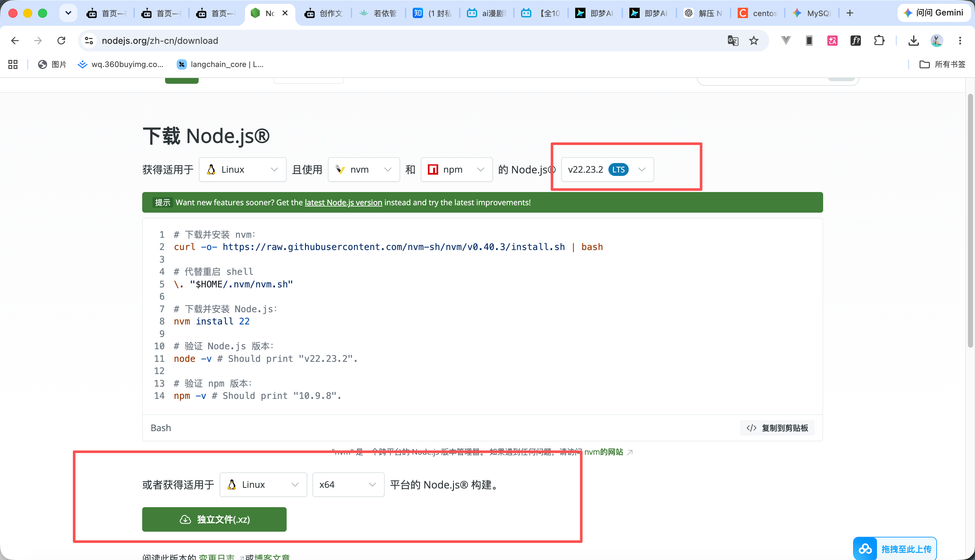This screenshot has width=975, height=560.
Task: Switch to the ai漫剧 tab
Action: coord(486,13)
